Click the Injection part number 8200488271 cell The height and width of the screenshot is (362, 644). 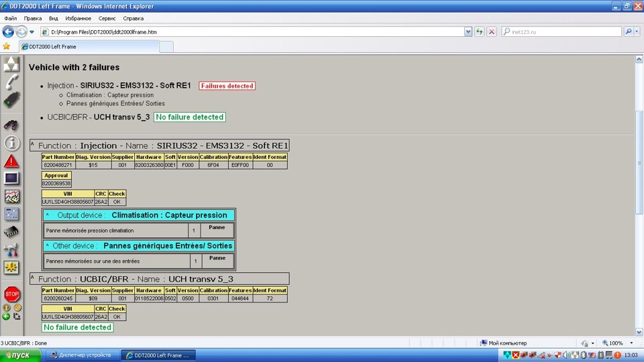pyautogui.click(x=58, y=165)
